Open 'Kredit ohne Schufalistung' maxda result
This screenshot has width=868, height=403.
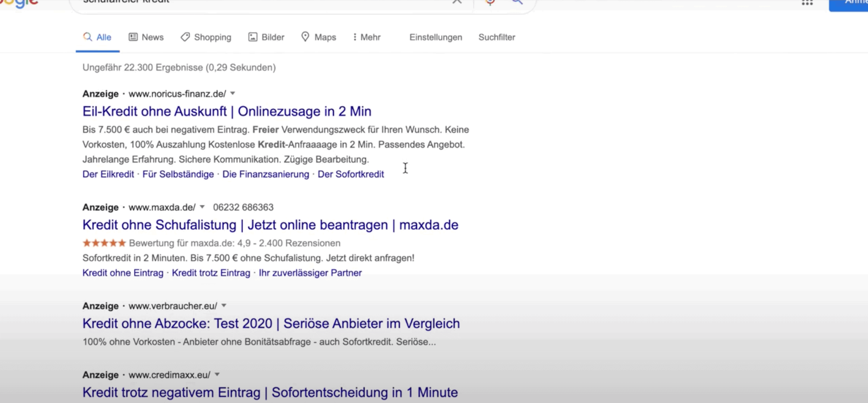coord(270,225)
